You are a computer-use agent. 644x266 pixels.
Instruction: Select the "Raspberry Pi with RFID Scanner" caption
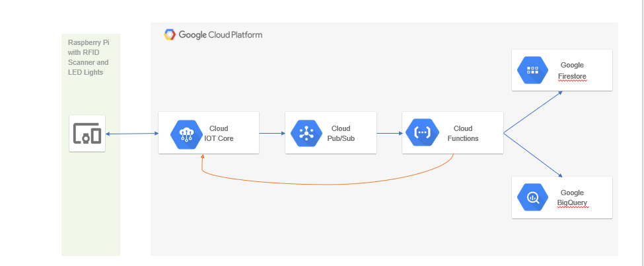click(x=89, y=57)
